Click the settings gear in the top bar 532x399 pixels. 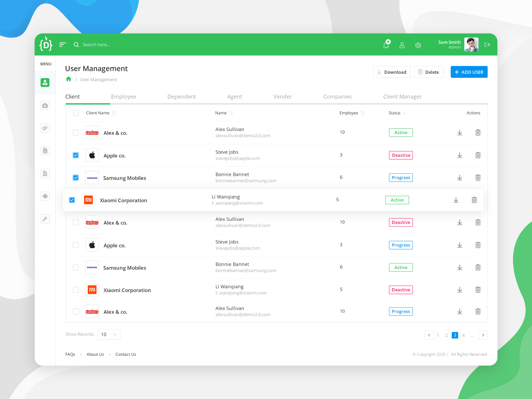pos(418,45)
